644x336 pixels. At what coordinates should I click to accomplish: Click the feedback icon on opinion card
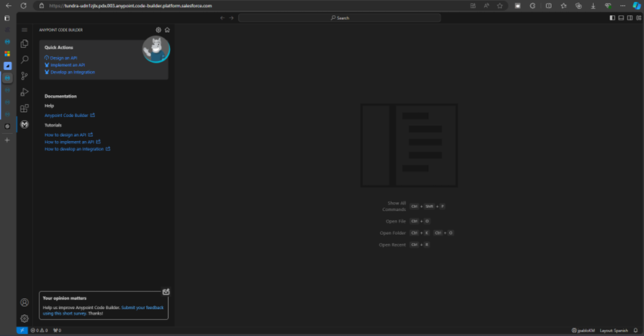click(166, 292)
